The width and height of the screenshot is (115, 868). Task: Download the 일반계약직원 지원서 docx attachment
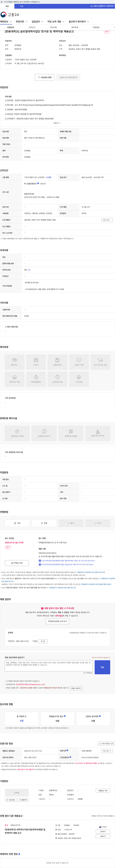(68, 561)
